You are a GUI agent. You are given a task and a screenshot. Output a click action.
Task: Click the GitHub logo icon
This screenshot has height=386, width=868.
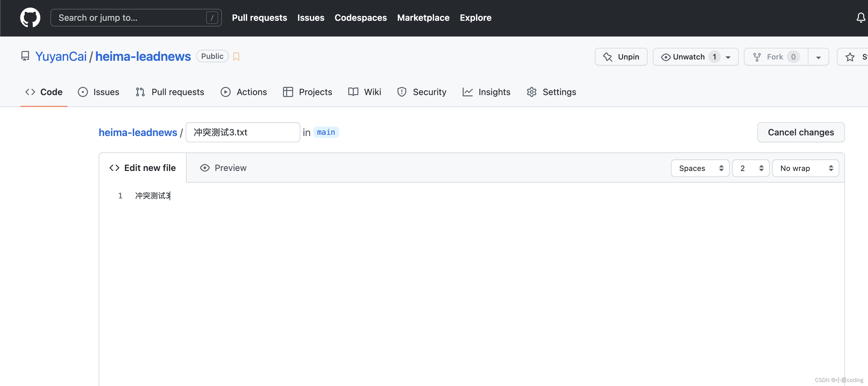pyautogui.click(x=29, y=17)
